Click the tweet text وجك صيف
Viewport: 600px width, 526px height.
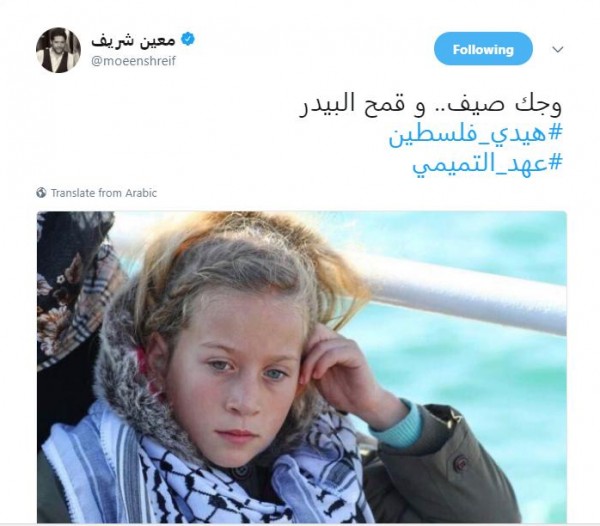click(x=506, y=104)
